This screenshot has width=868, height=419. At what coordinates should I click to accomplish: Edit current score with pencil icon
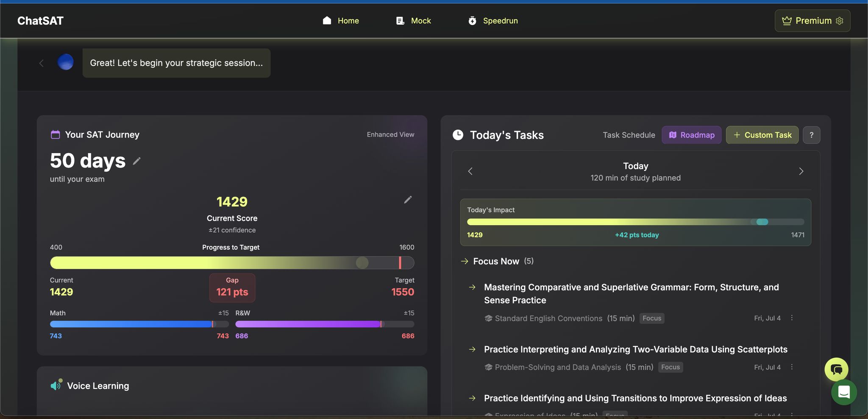(x=408, y=200)
